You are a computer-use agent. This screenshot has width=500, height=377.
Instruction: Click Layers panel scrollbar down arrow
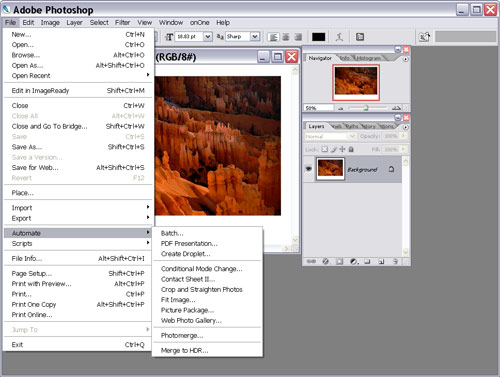coord(406,252)
